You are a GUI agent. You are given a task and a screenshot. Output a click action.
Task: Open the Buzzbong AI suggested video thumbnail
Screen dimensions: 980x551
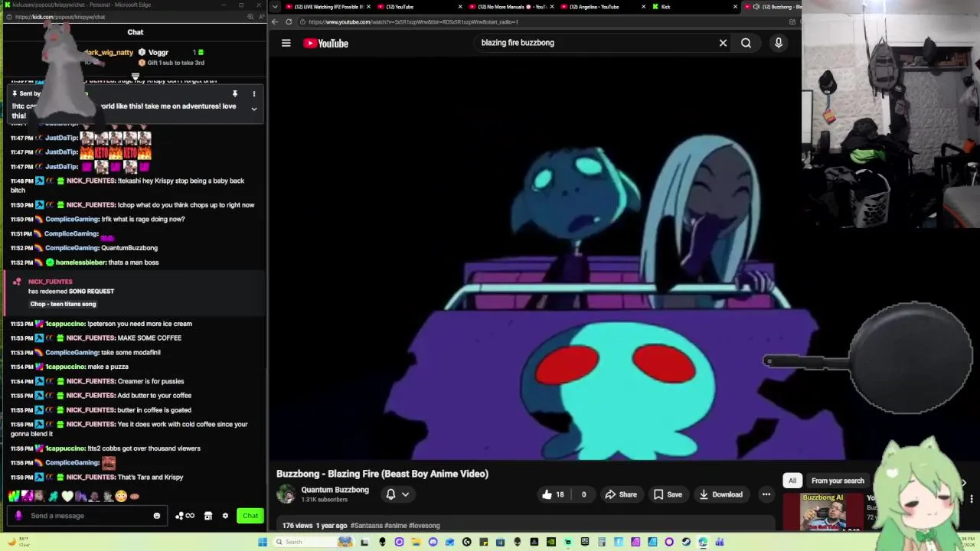click(822, 511)
